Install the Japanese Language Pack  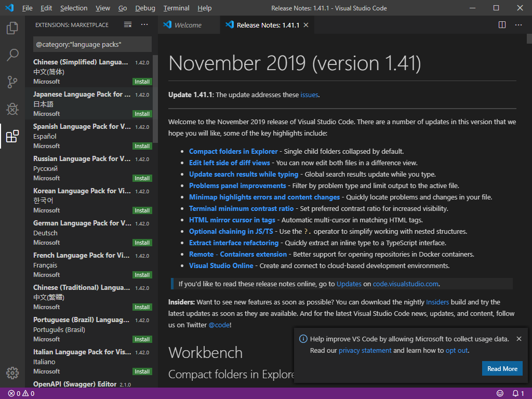pyautogui.click(x=142, y=114)
